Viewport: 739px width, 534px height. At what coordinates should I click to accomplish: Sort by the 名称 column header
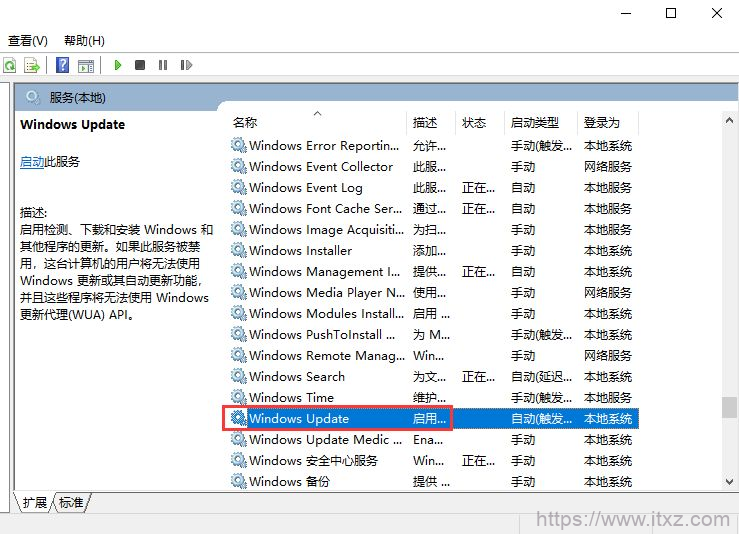point(318,123)
